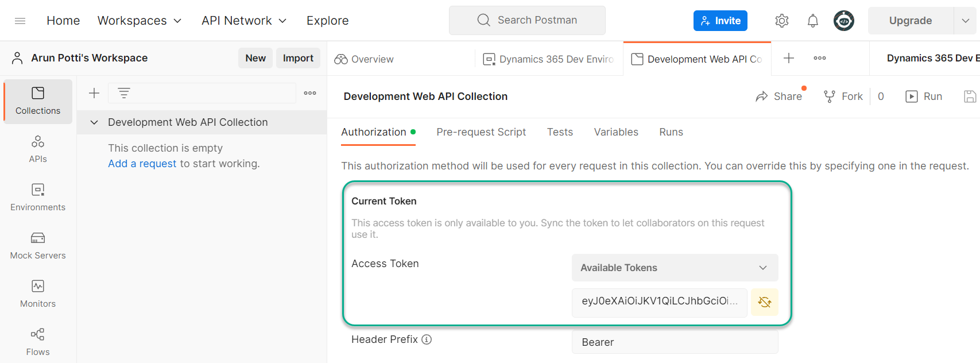The height and width of the screenshot is (363, 980).
Task: Switch to the Runs tab
Action: click(x=671, y=132)
